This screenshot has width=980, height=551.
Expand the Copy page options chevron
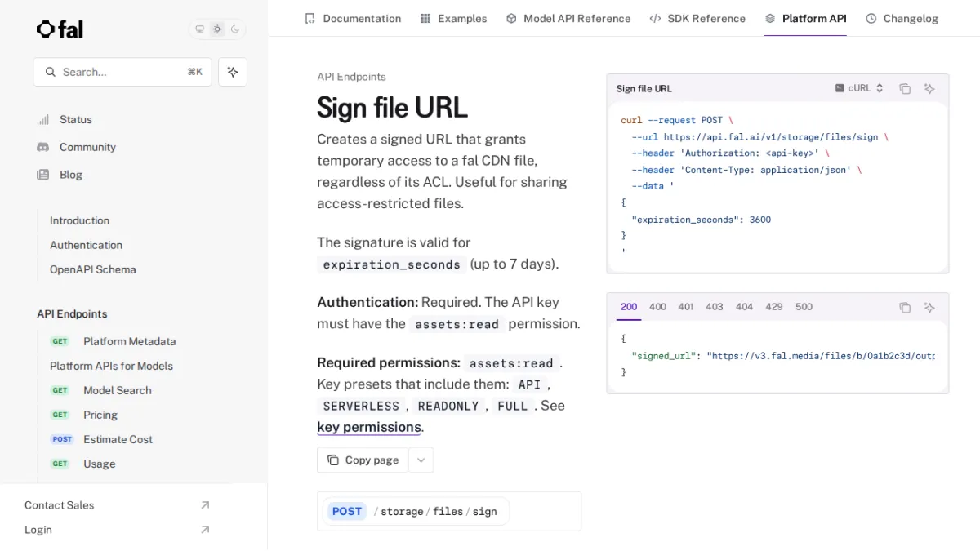coord(421,460)
